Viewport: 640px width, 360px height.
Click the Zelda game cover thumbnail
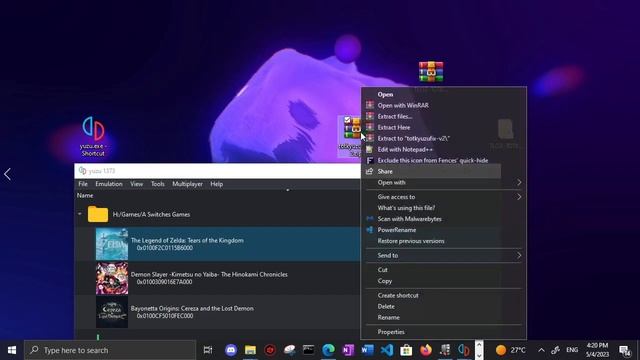112,244
